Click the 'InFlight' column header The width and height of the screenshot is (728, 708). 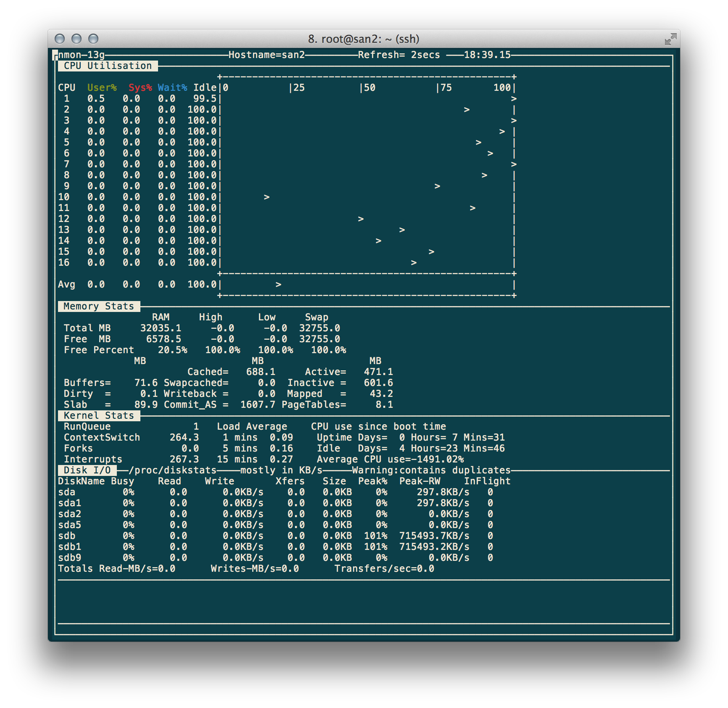[x=487, y=481]
